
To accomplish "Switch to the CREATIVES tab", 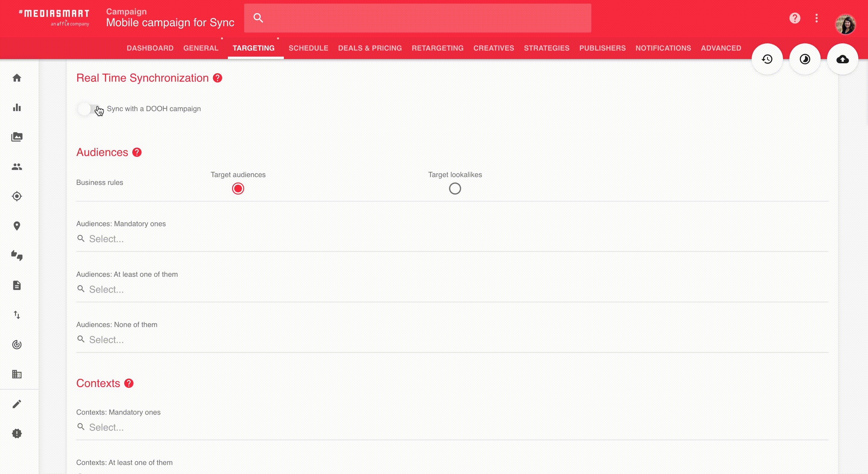I will [494, 48].
